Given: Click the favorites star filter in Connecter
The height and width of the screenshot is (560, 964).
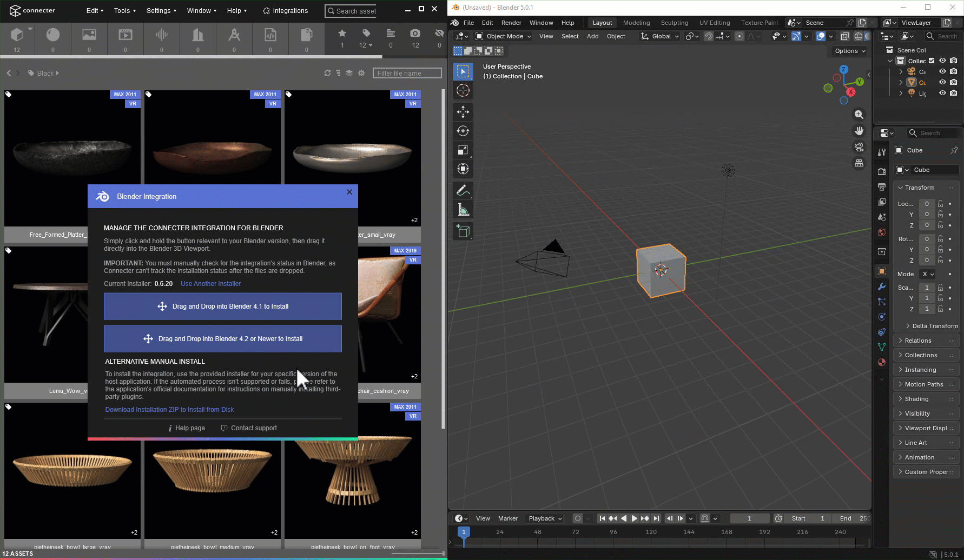Looking at the screenshot, I should pyautogui.click(x=342, y=34).
